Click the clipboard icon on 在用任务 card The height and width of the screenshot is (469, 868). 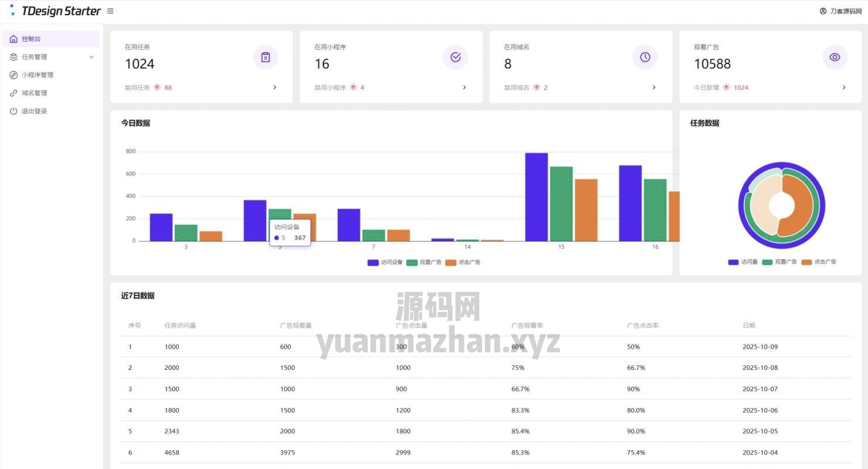(265, 57)
